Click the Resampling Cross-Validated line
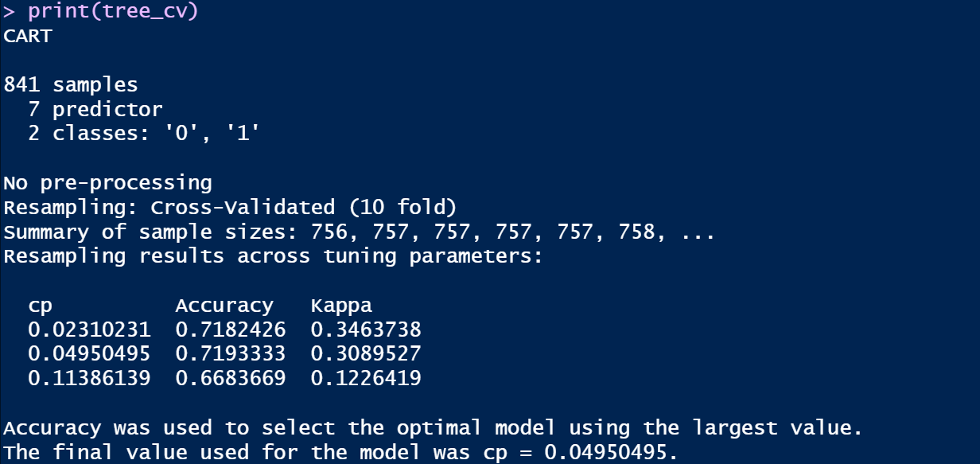This screenshot has height=464, width=980. coord(230,208)
